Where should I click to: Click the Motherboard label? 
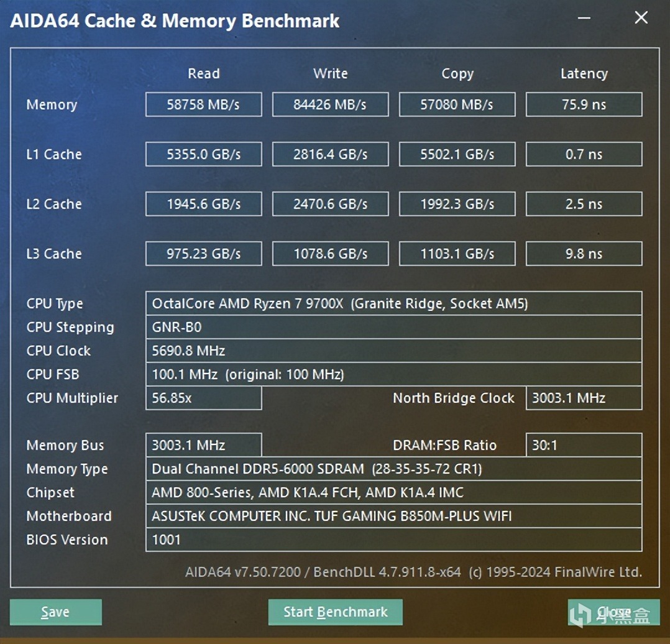(69, 516)
